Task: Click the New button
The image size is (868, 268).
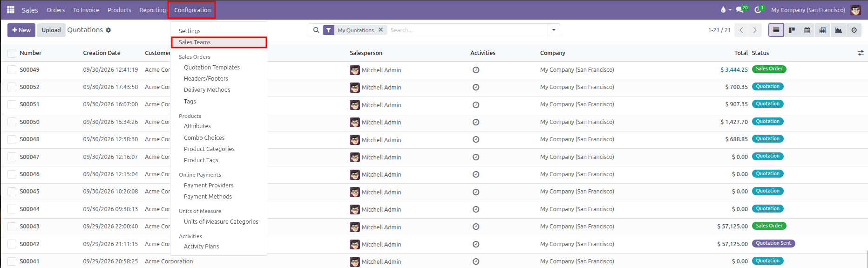Action: tap(21, 30)
